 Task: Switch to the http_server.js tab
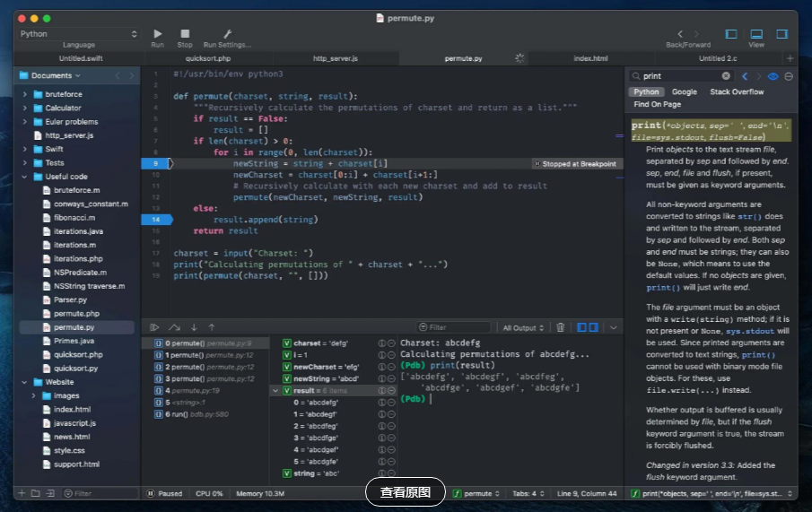tap(336, 58)
